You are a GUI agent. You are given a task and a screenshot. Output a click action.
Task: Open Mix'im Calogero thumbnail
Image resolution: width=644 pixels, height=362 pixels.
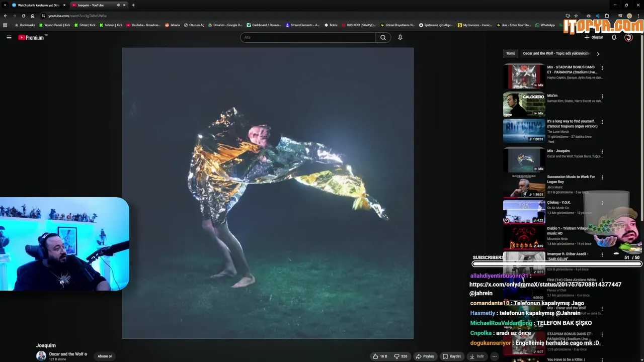pyautogui.click(x=524, y=104)
